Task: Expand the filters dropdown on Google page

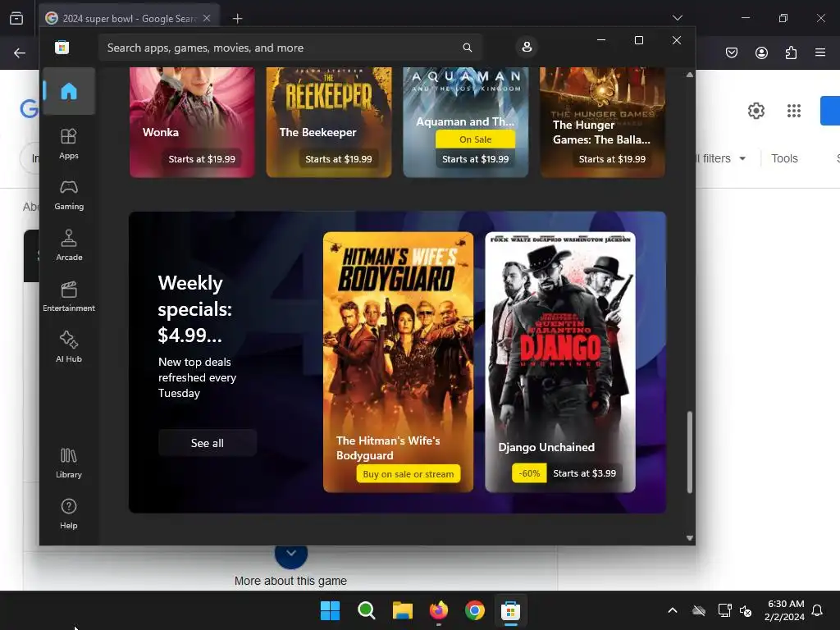Action: point(721,158)
